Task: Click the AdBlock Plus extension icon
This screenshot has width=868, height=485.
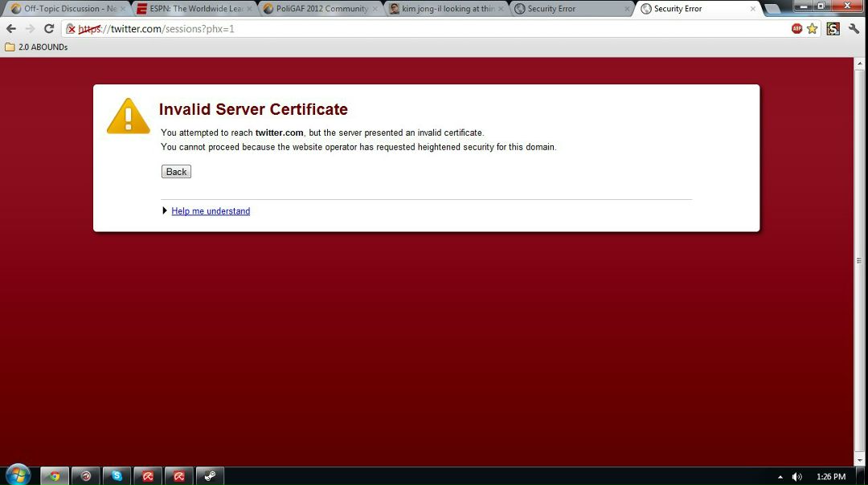Action: click(x=796, y=29)
